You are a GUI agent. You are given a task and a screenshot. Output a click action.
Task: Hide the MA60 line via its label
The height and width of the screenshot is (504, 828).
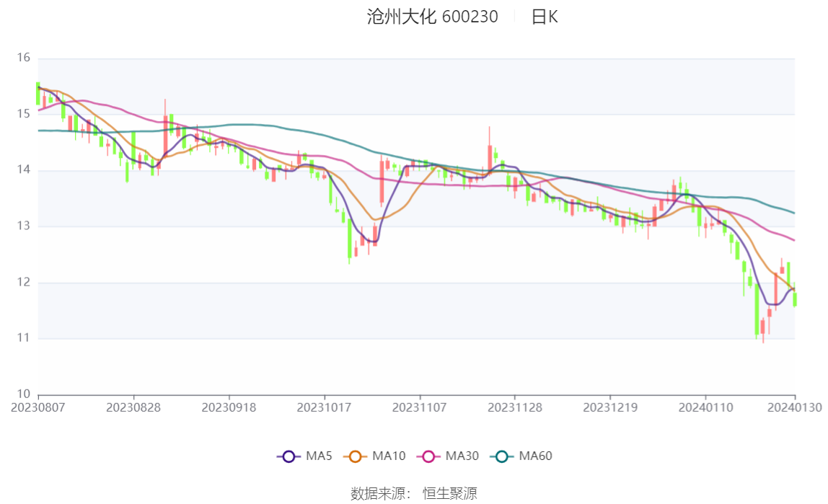click(x=535, y=456)
